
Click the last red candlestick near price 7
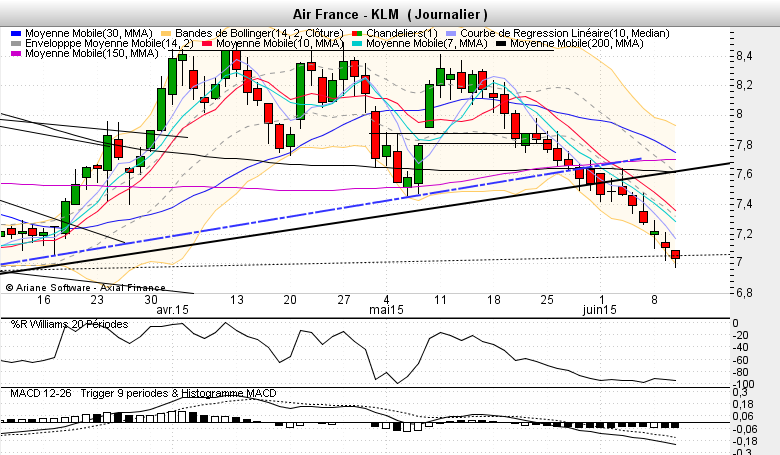pos(676,255)
